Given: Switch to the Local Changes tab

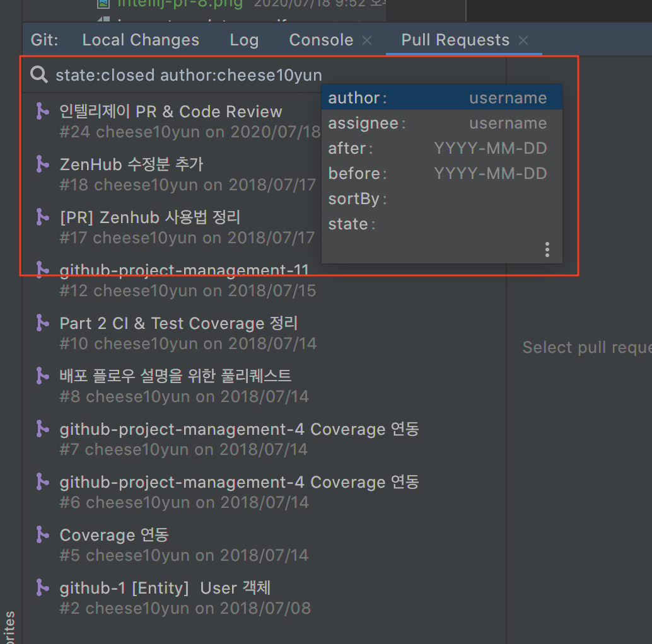Looking at the screenshot, I should [x=141, y=40].
